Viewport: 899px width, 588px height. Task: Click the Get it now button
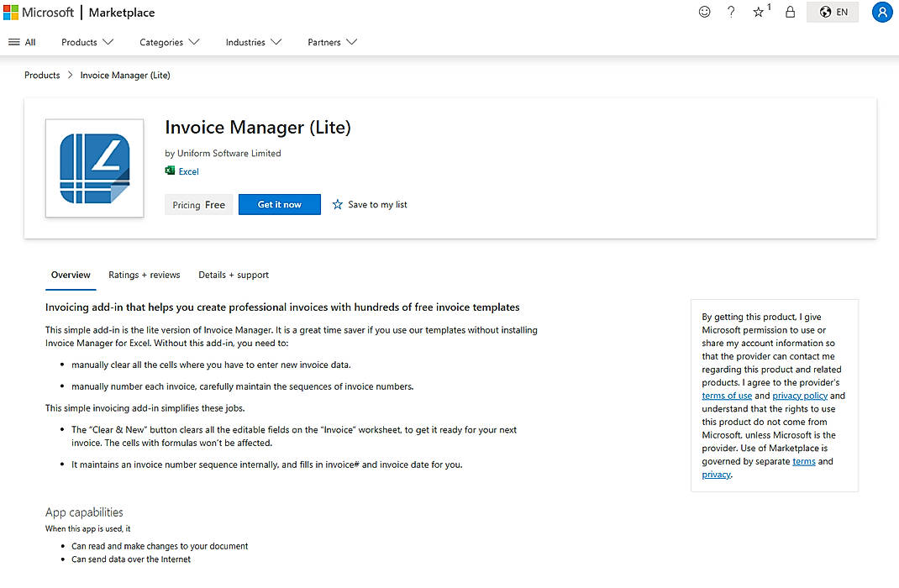(x=279, y=205)
